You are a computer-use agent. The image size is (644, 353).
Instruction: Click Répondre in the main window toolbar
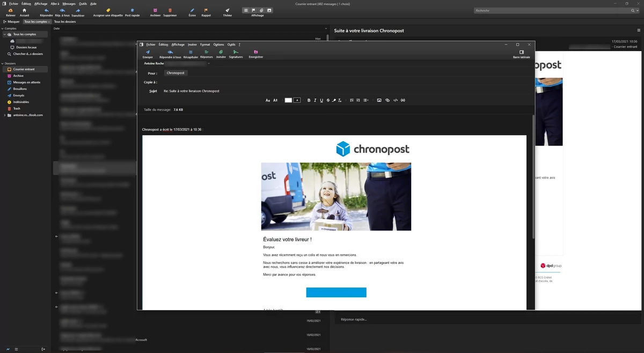[x=46, y=12]
